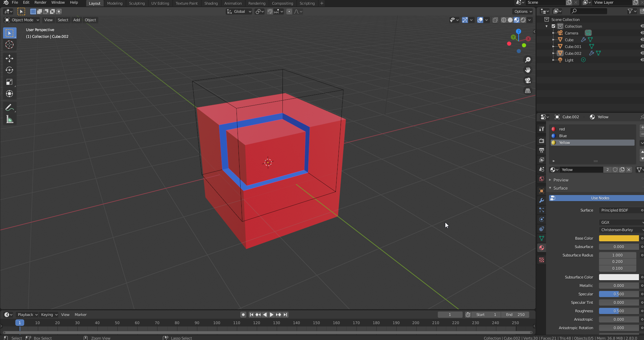This screenshot has height=340, width=644.
Task: Click the yellow Base Color swatch
Action: 619,238
